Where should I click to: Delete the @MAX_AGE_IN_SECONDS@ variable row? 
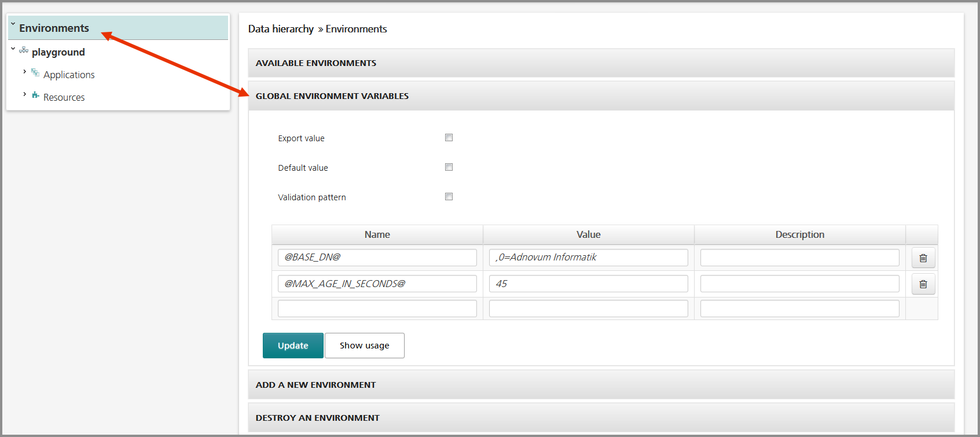(x=923, y=284)
